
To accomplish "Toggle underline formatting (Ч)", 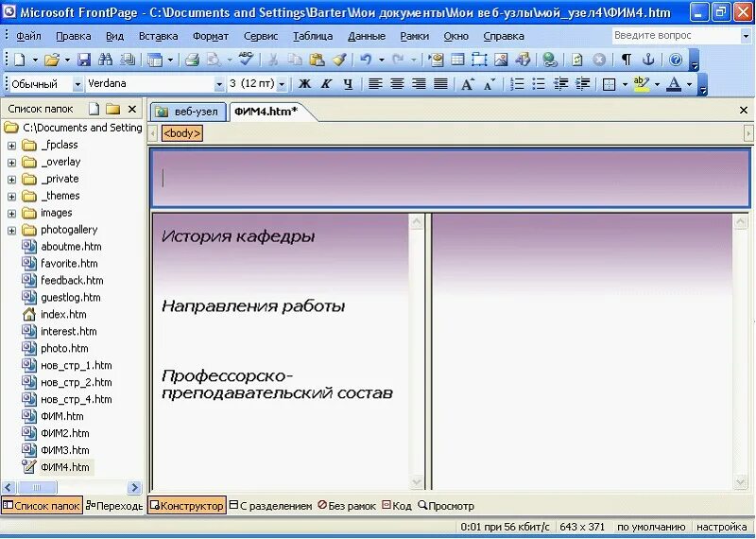I will click(x=348, y=84).
